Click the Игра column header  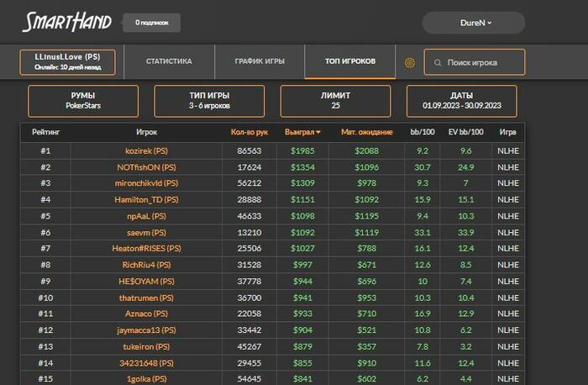point(507,132)
